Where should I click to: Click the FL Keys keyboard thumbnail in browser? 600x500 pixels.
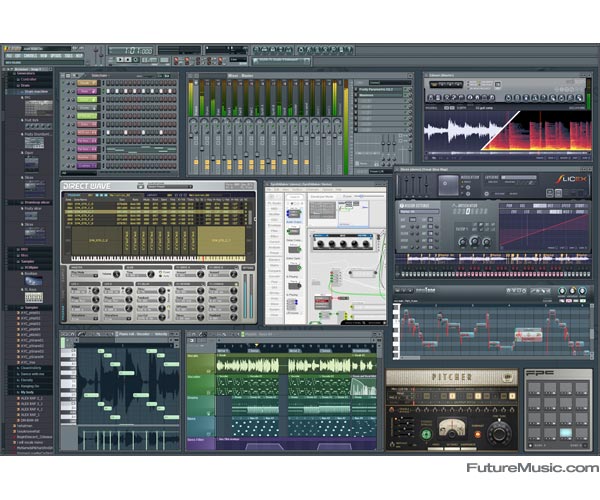[x=34, y=297]
